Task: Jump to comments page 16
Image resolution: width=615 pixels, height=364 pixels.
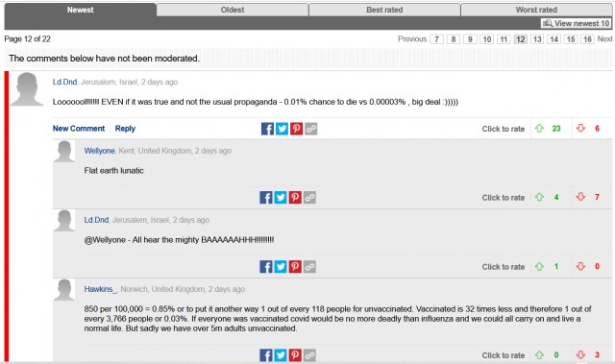Action: point(587,39)
